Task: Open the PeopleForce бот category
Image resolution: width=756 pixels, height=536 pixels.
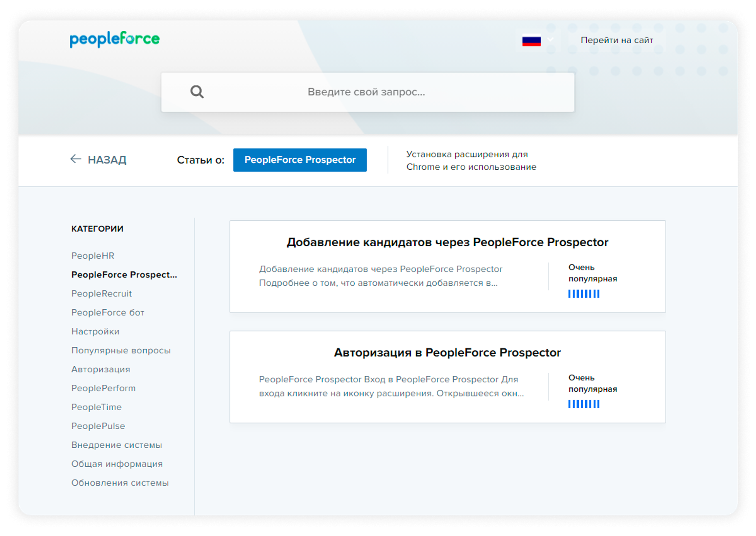Action: (108, 313)
